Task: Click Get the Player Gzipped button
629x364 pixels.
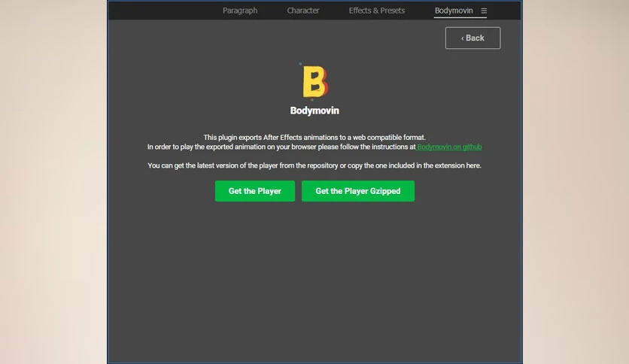Action: tap(358, 191)
